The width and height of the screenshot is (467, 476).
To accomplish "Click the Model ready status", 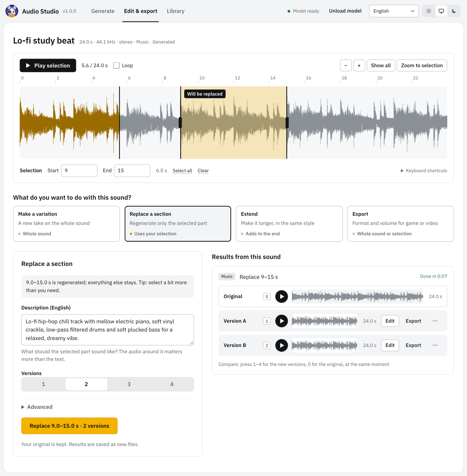I will pos(303,11).
